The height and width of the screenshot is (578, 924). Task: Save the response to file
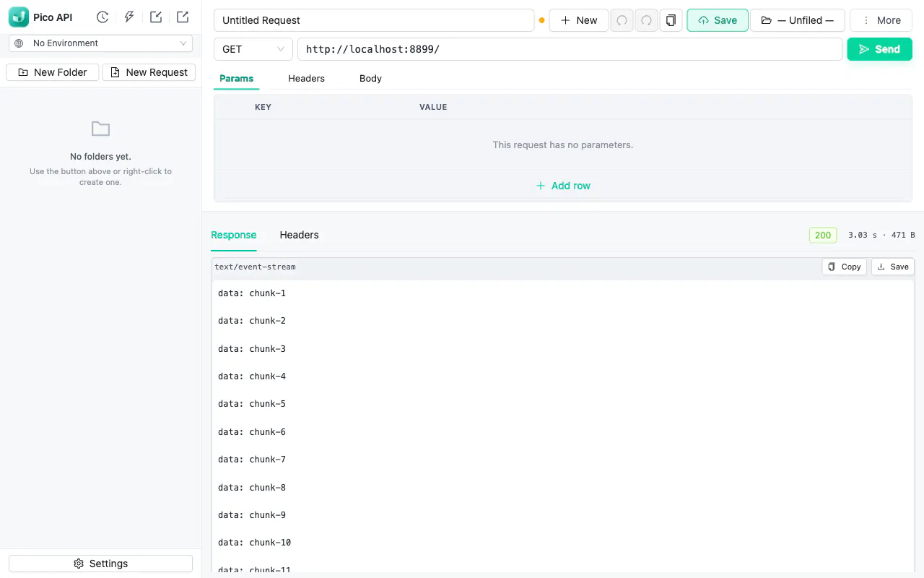(893, 267)
